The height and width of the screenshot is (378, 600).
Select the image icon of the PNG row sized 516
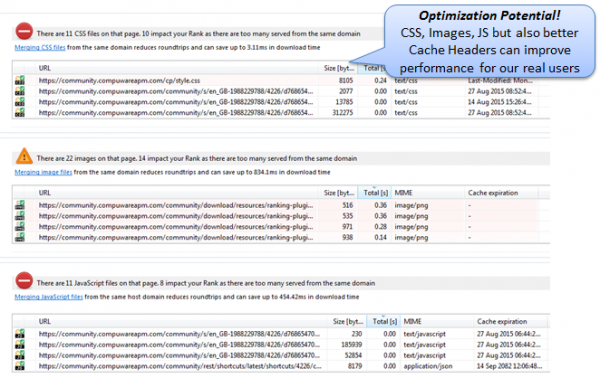coord(20,205)
